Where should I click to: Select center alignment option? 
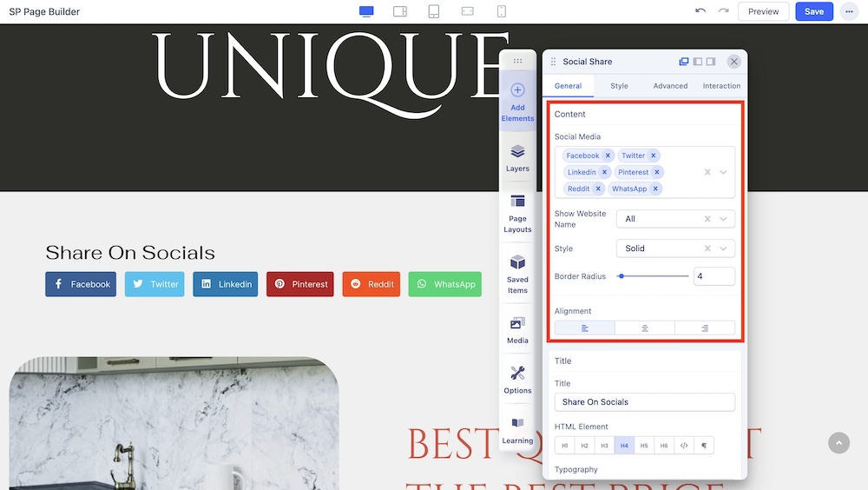pos(645,328)
